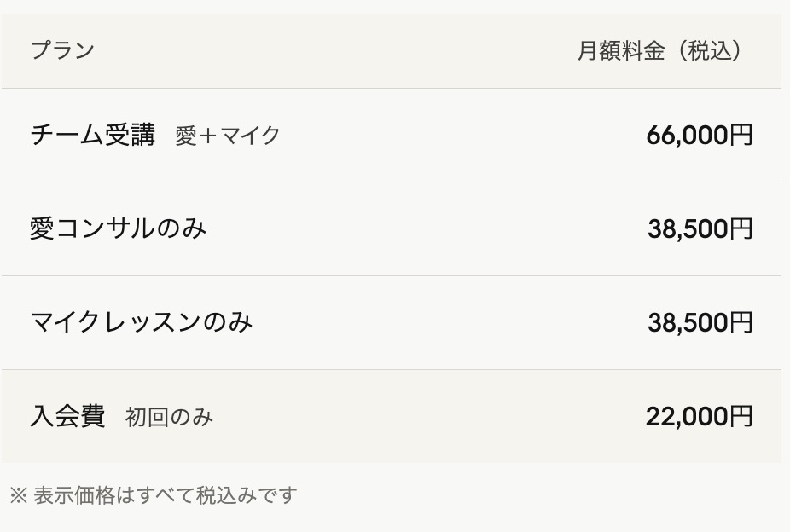Select the チーム受講 plan name
This screenshot has width=790, height=532.
92,135
